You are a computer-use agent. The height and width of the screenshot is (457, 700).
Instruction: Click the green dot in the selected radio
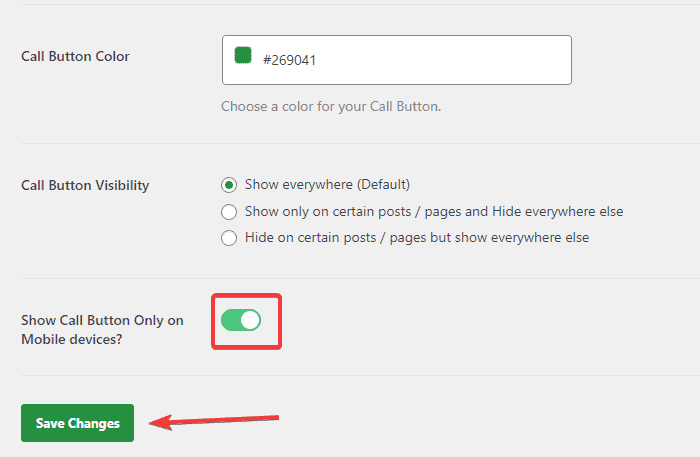pyautogui.click(x=229, y=185)
